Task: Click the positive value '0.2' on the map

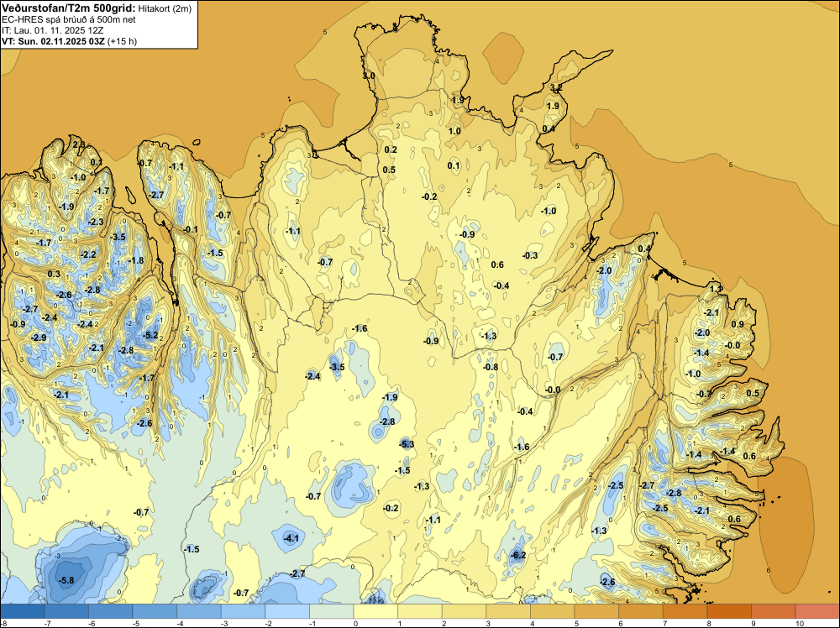Action: pos(391,149)
